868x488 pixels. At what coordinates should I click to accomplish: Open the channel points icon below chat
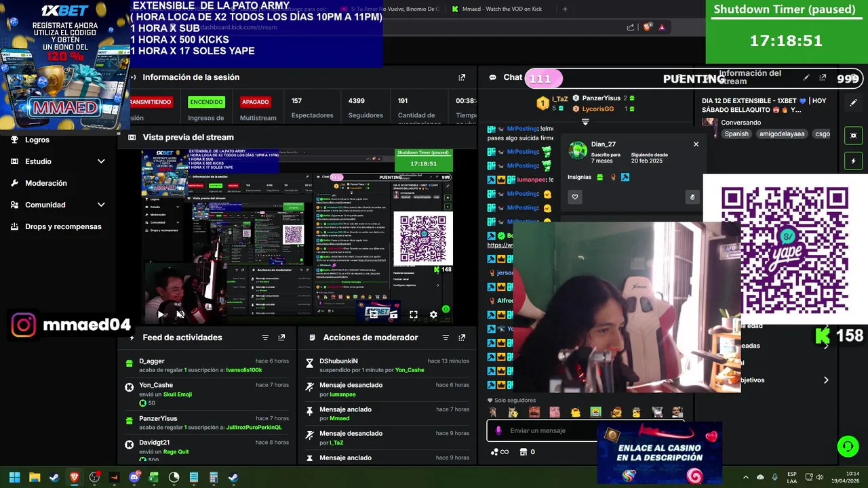coord(499,452)
